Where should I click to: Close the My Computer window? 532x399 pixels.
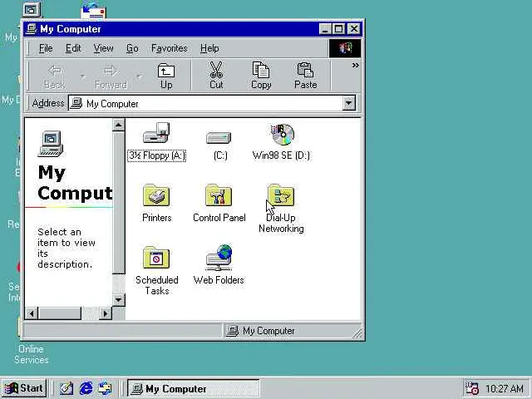click(x=354, y=29)
